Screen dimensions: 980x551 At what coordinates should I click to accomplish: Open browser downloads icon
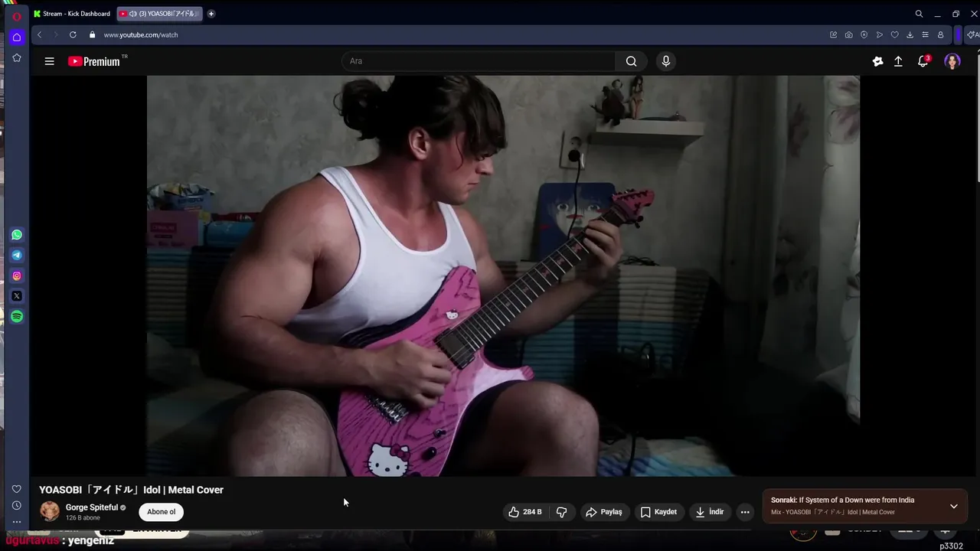click(x=910, y=34)
